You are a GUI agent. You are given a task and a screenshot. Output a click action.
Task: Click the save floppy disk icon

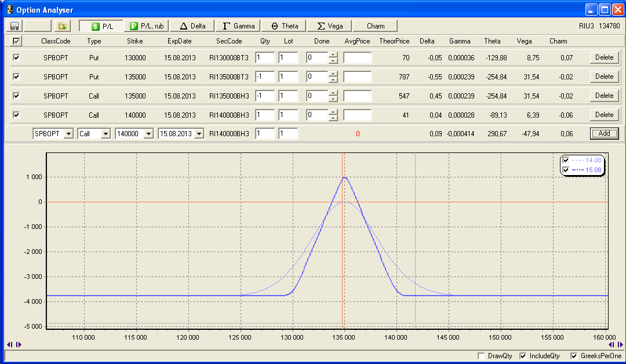[14, 26]
